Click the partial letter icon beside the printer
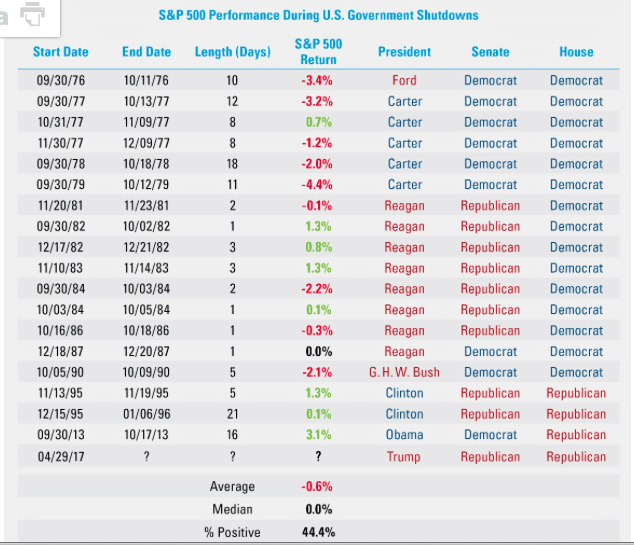The image size is (634, 545). pyautogui.click(x=5, y=16)
